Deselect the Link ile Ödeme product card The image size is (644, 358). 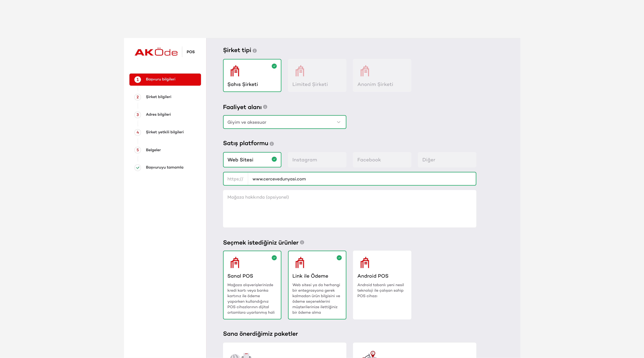click(317, 285)
